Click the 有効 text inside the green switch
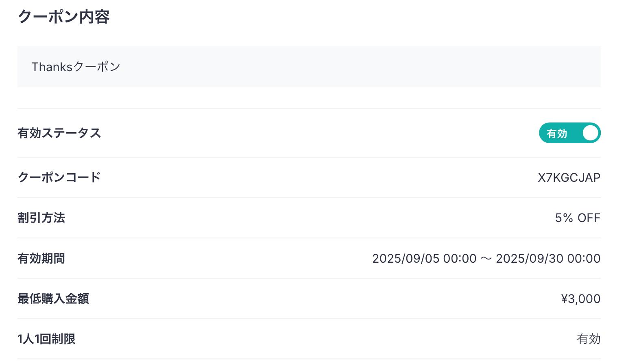This screenshot has height=364, width=626. click(556, 133)
